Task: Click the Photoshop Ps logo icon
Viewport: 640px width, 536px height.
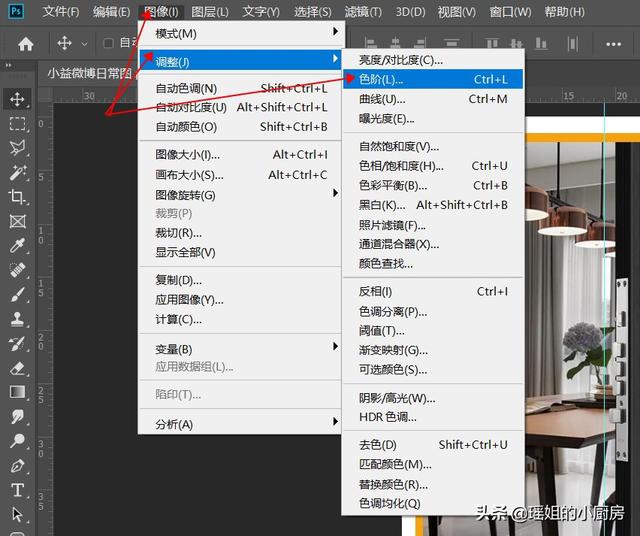Action: [x=16, y=11]
